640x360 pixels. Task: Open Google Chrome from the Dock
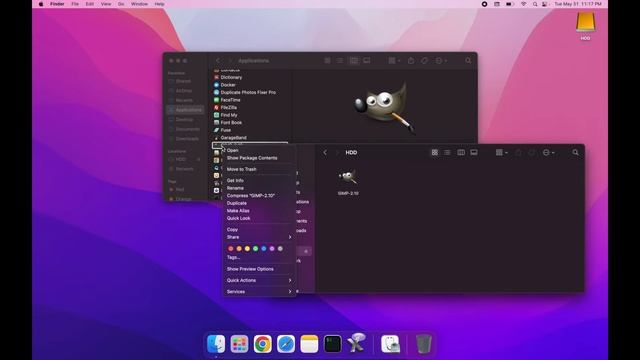pos(262,344)
